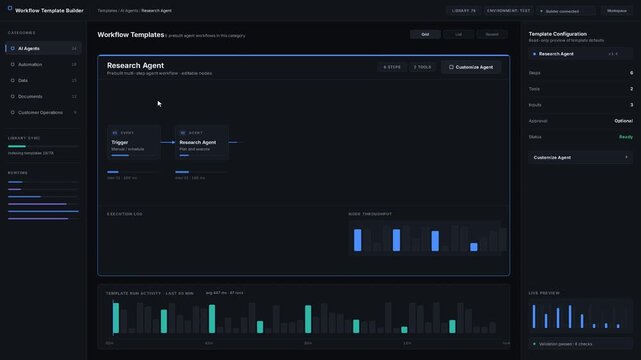Image resolution: width=641 pixels, height=360 pixels.
Task: Open Data category
Action: [43, 80]
